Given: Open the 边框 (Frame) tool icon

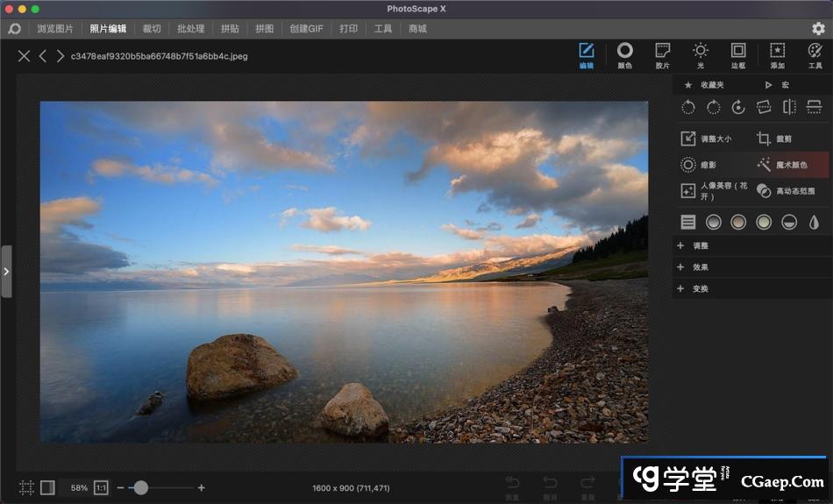Looking at the screenshot, I should [738, 54].
